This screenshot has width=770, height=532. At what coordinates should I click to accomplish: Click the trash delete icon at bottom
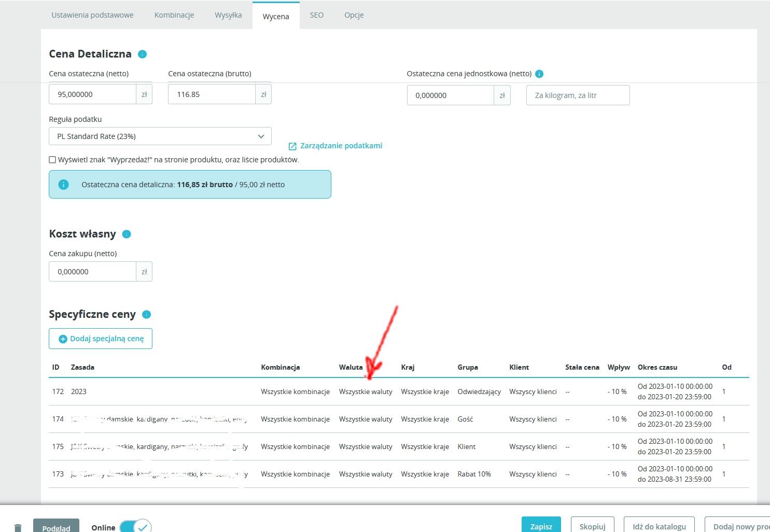click(x=18, y=527)
